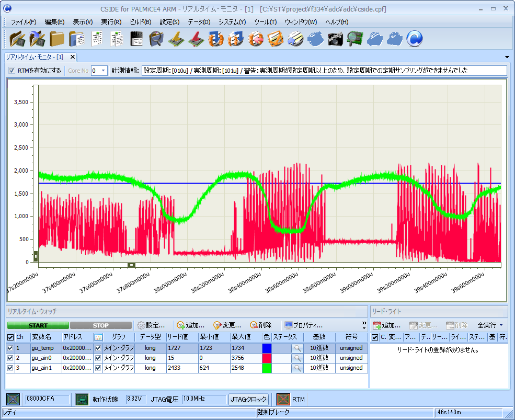515x420 pixels.
Task: Click the blue arrow with yellow lines icon
Action: [295, 39]
